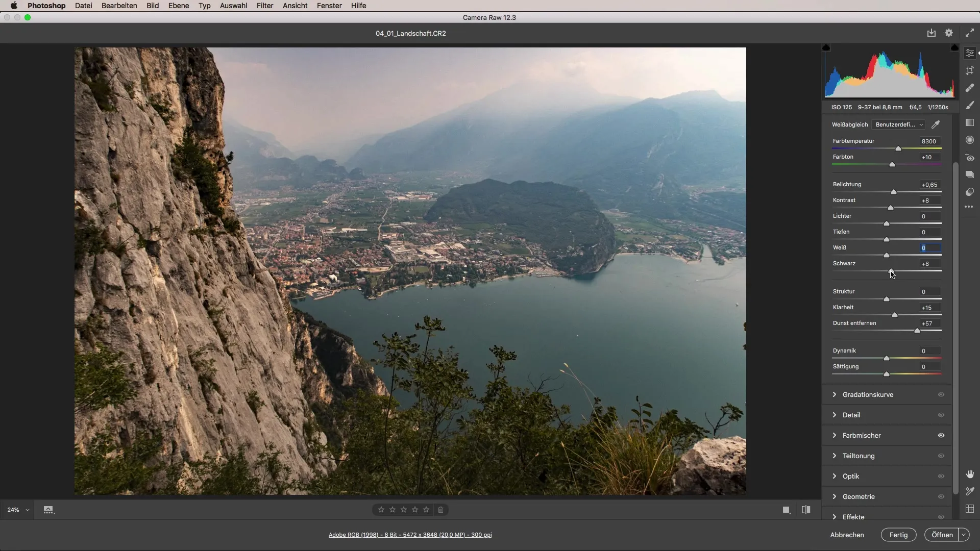
Task: Open the Weißabgleich preset dropdown
Action: (x=899, y=124)
